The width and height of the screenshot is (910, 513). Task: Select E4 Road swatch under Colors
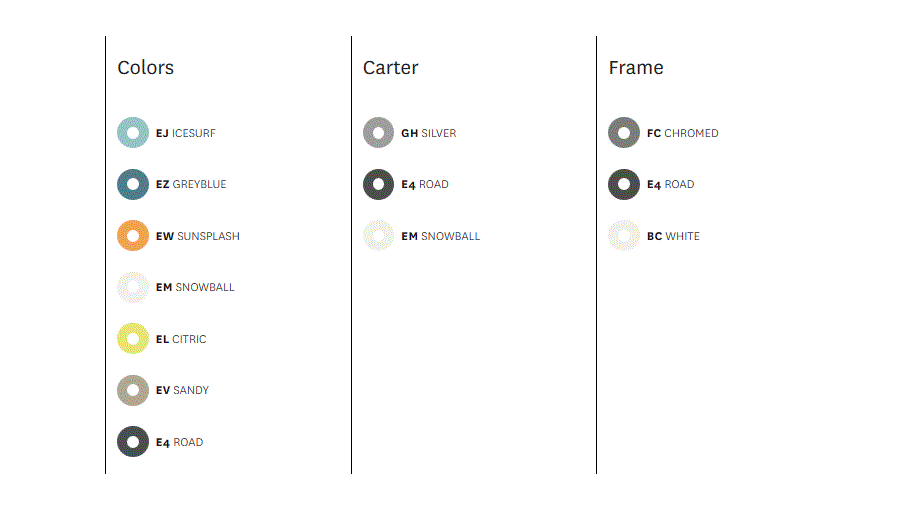pos(133,442)
